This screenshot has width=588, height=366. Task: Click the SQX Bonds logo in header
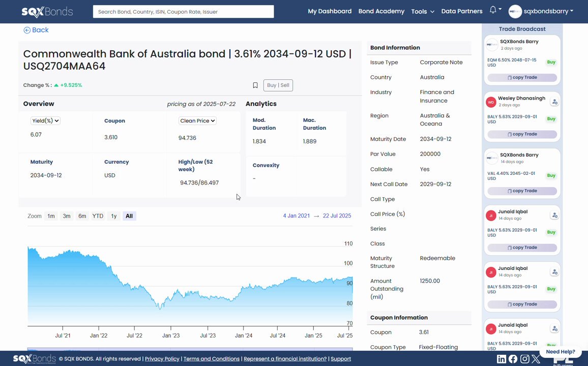[47, 12]
